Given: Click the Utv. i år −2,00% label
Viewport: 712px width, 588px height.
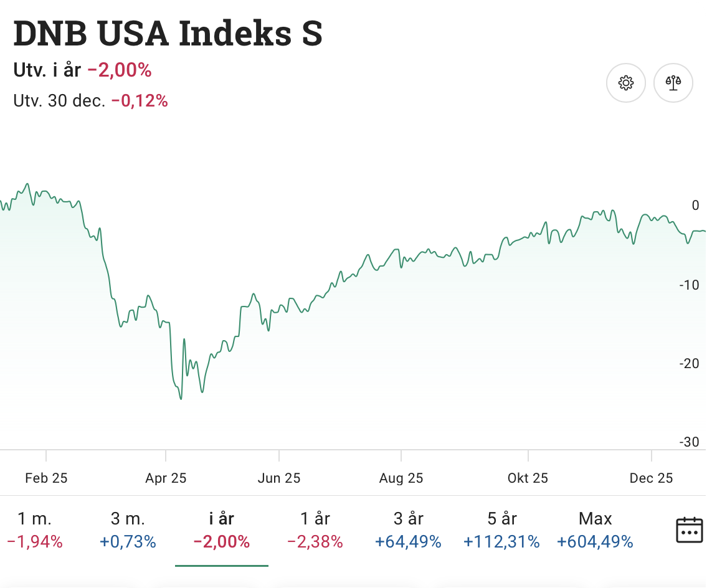Looking at the screenshot, I should tap(83, 70).
